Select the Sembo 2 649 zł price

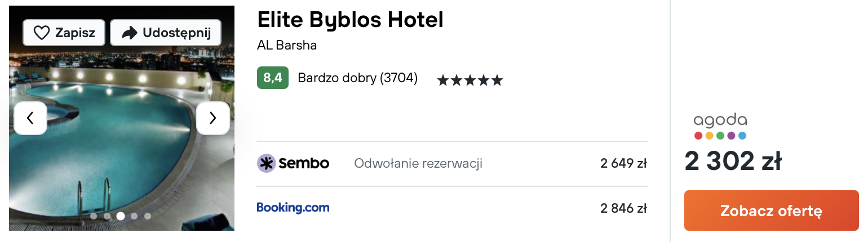[623, 164]
